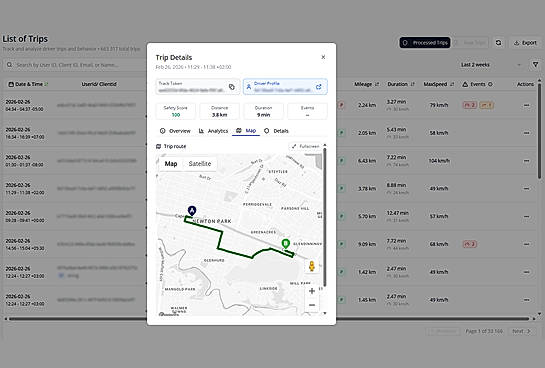Open the Details tab
The width and height of the screenshot is (545, 368).
[276, 131]
